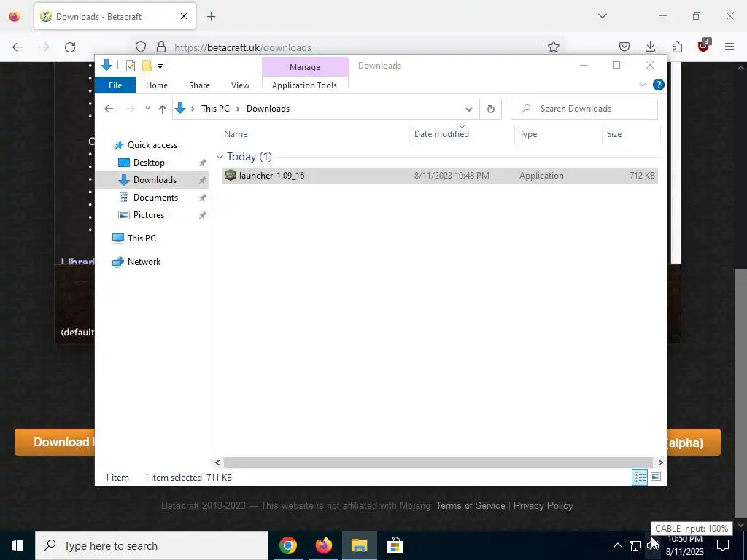Viewport: 747px width, 560px height.
Task: Click the launcher-1.09_16 application icon
Action: (230, 175)
